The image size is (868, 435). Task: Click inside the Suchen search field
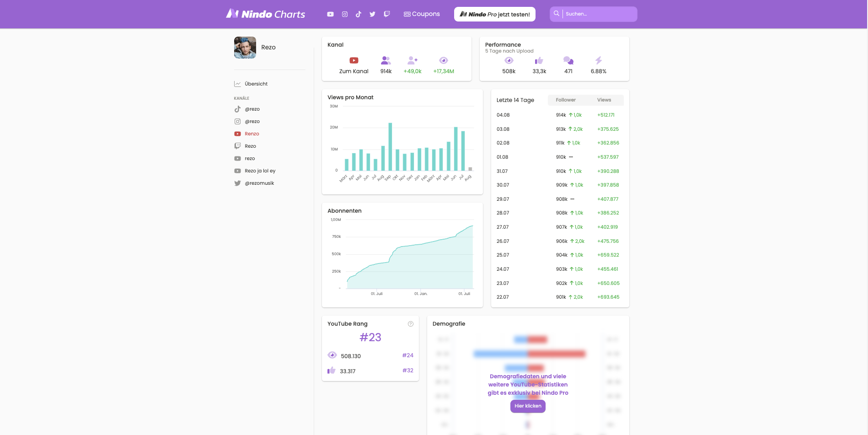pyautogui.click(x=599, y=14)
